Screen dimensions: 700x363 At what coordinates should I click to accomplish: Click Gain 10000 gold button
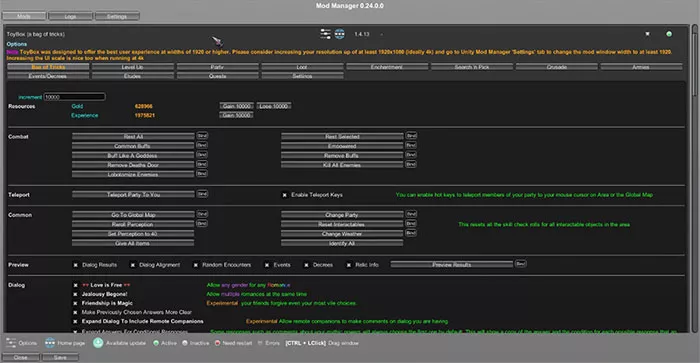(x=237, y=106)
